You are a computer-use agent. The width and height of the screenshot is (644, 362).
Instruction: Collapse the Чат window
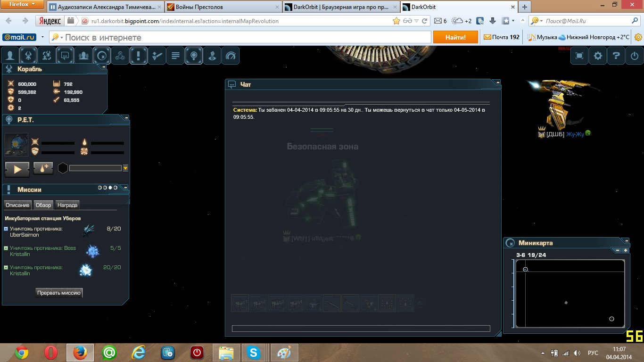498,82
